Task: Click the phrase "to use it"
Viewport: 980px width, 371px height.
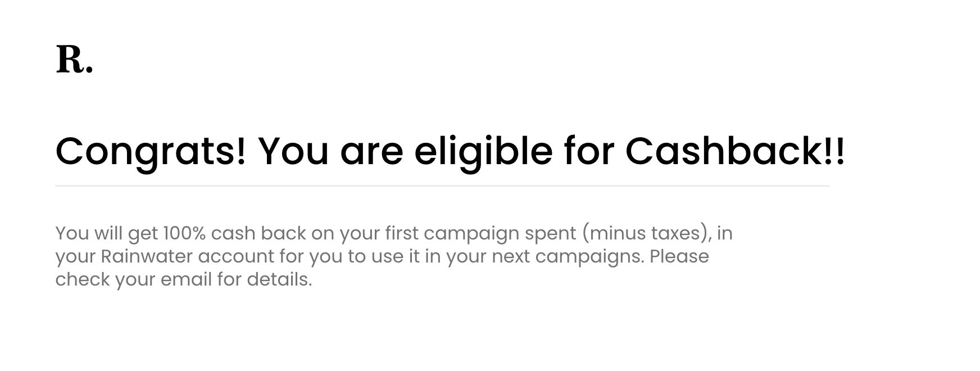Action: pos(384,256)
